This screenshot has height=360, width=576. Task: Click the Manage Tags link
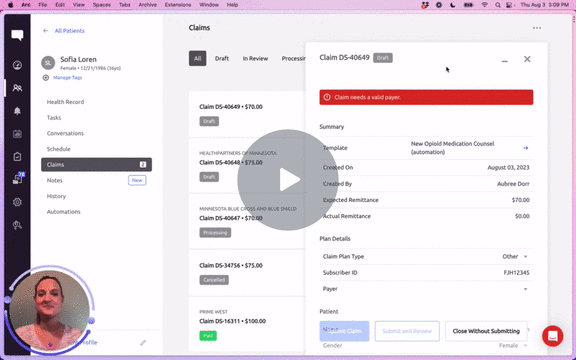coord(68,78)
